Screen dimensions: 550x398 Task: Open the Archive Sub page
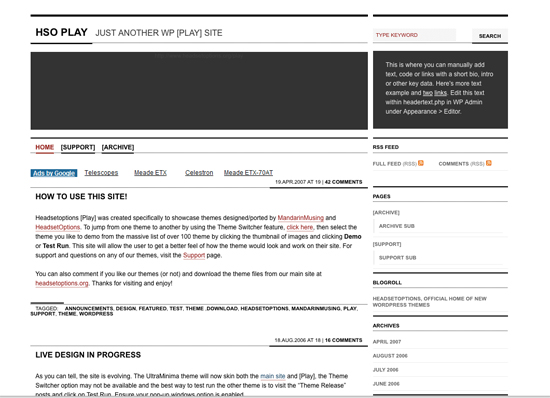coord(397,226)
